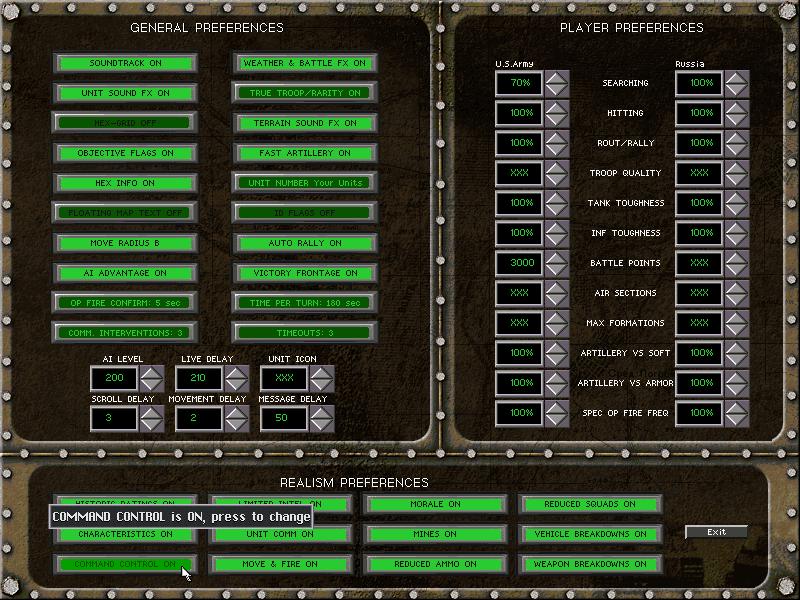Click Exit to leave preferences
Viewport: 800px width, 600px height.
(x=716, y=532)
